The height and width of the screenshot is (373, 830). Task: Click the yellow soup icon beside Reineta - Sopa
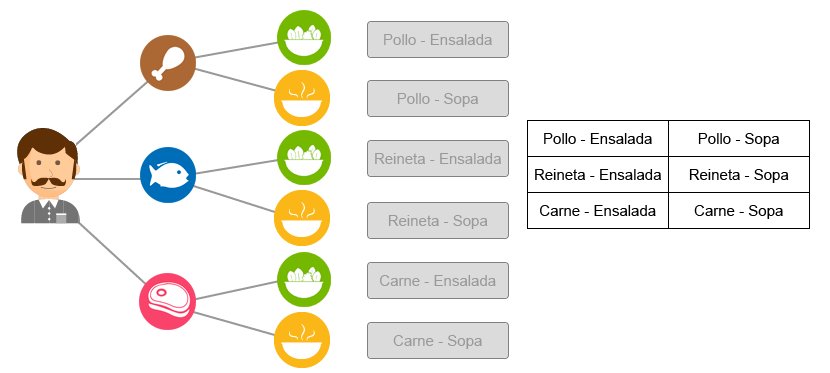tap(302, 218)
